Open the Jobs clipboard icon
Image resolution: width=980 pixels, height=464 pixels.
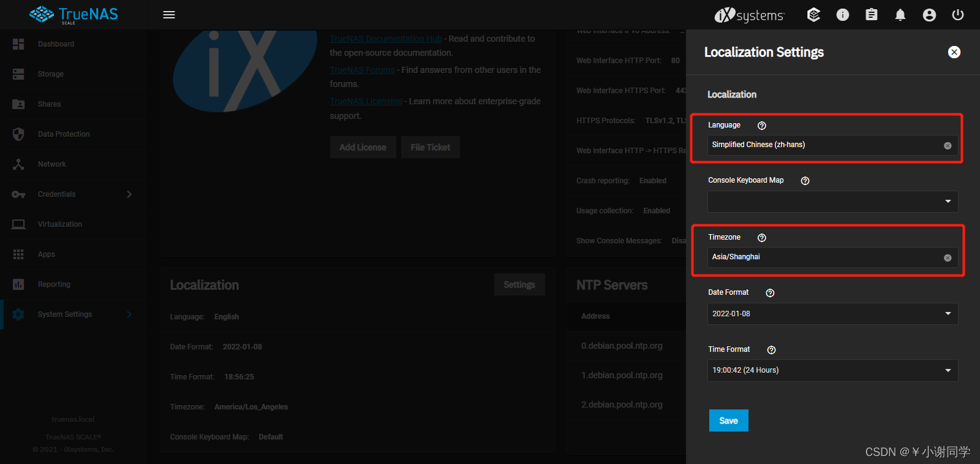click(x=872, y=15)
